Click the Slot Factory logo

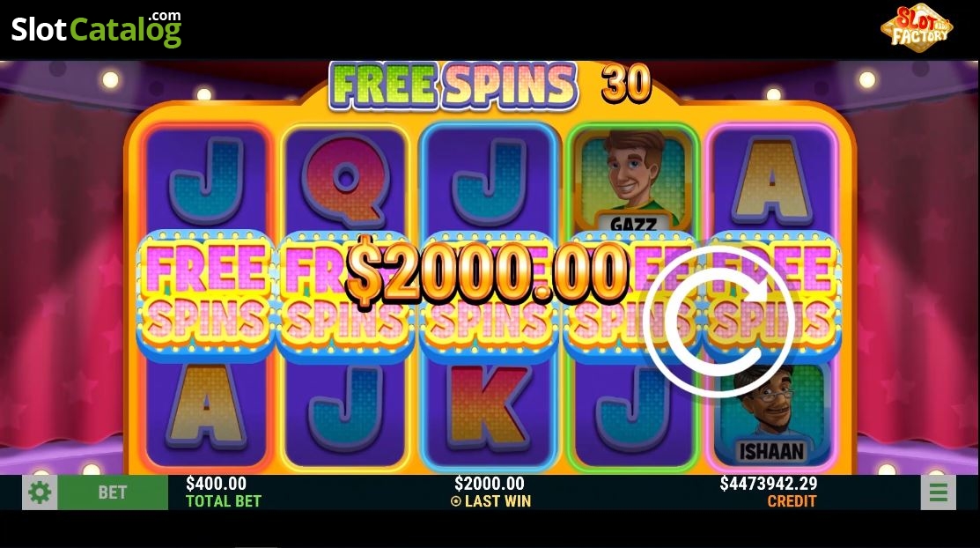click(x=917, y=28)
